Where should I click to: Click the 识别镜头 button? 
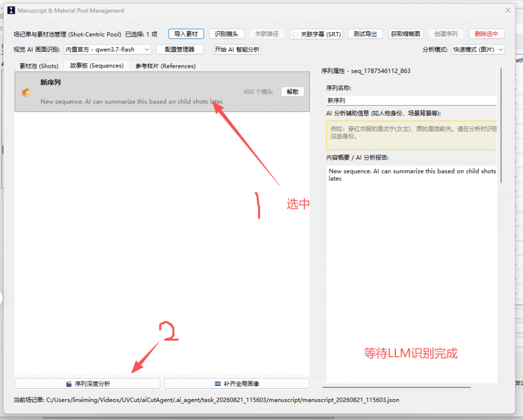point(226,34)
